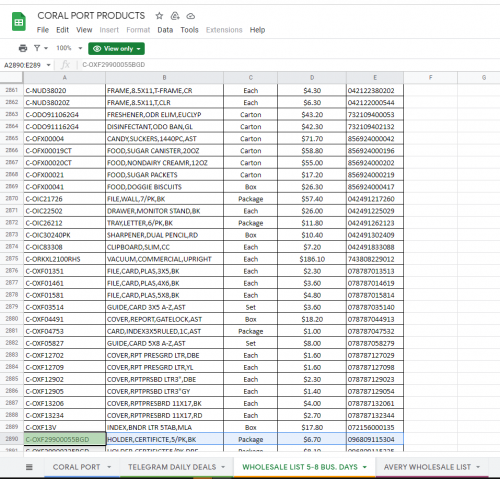Open TELEGRAM DAILY DEALS tab options arrow

(223, 467)
